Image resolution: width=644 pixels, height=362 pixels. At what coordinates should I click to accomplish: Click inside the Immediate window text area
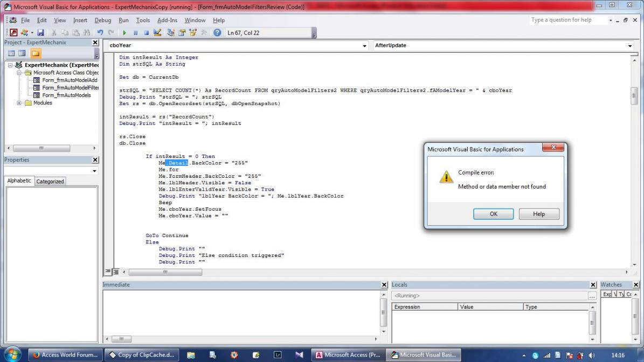coord(241,313)
